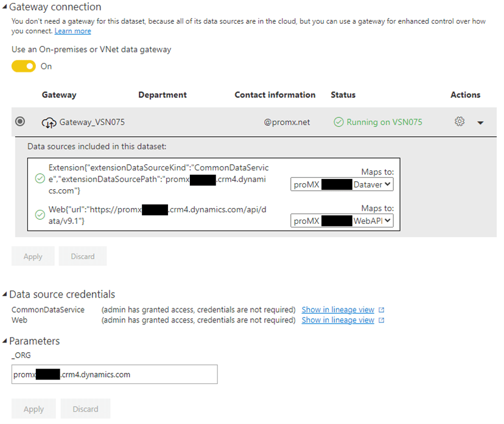Show CommonDataService in lineage view
The image size is (504, 424).
click(x=338, y=310)
